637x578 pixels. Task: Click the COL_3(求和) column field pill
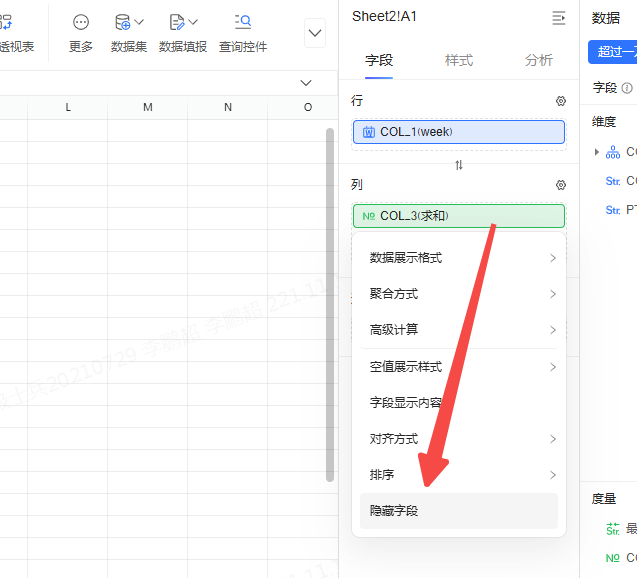coord(458,216)
